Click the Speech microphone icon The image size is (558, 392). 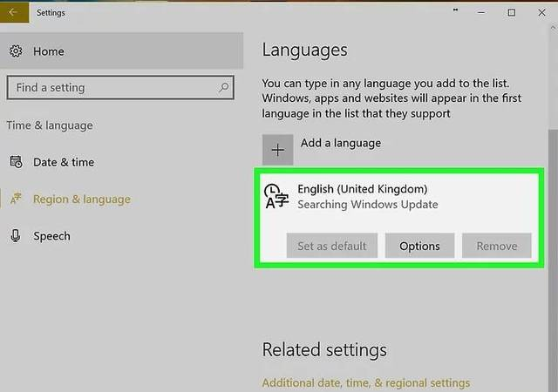[16, 235]
